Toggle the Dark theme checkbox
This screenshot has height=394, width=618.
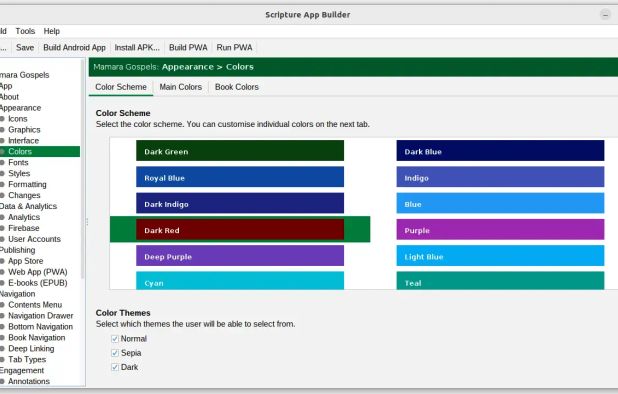point(115,367)
